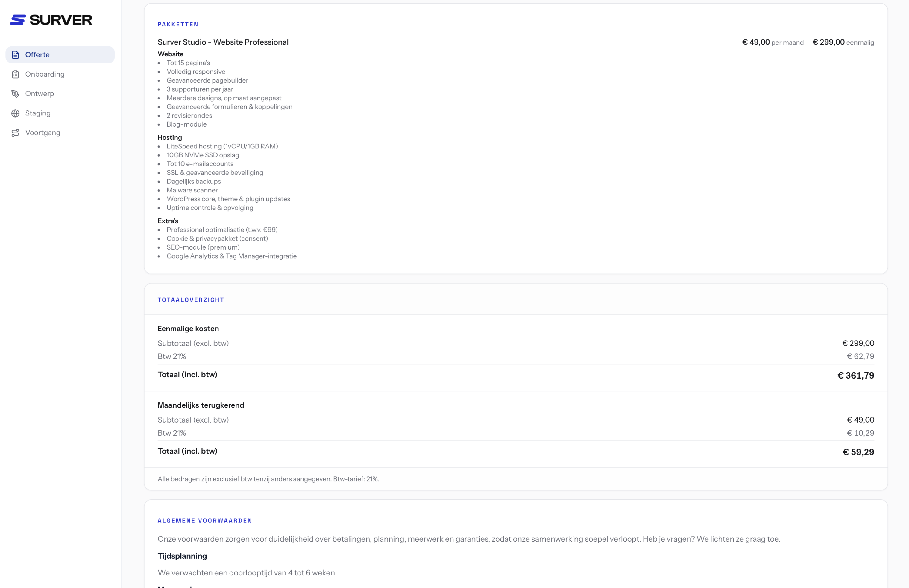Click the Totaaloverzicht section heading
The width and height of the screenshot is (909, 588).
click(x=191, y=300)
